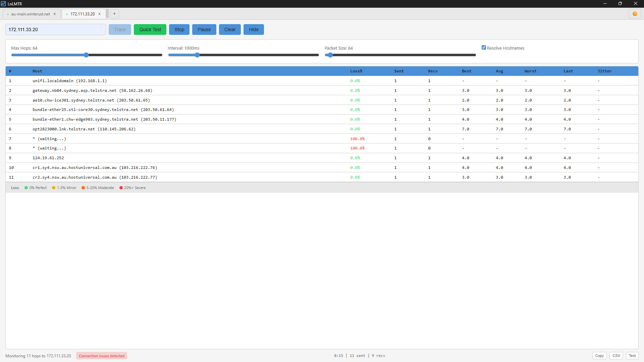Screen dimensions: 644x362
Task: Uncheck the Resolve Hostnames checkbox
Action: (484, 48)
